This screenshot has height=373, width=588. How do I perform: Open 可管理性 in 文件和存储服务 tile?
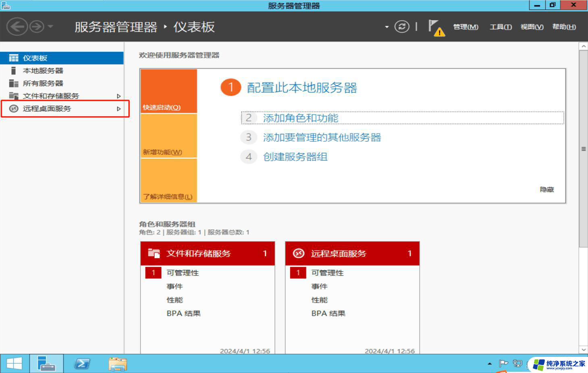click(183, 273)
